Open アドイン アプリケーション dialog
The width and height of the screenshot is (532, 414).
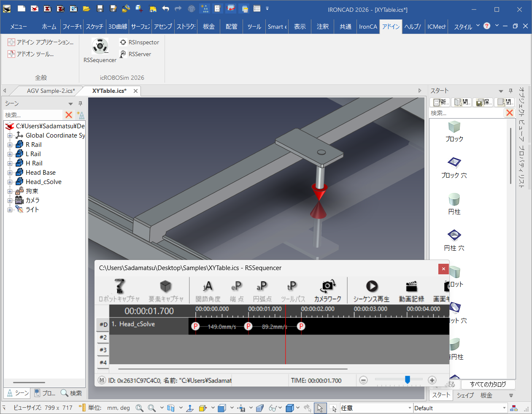point(41,42)
